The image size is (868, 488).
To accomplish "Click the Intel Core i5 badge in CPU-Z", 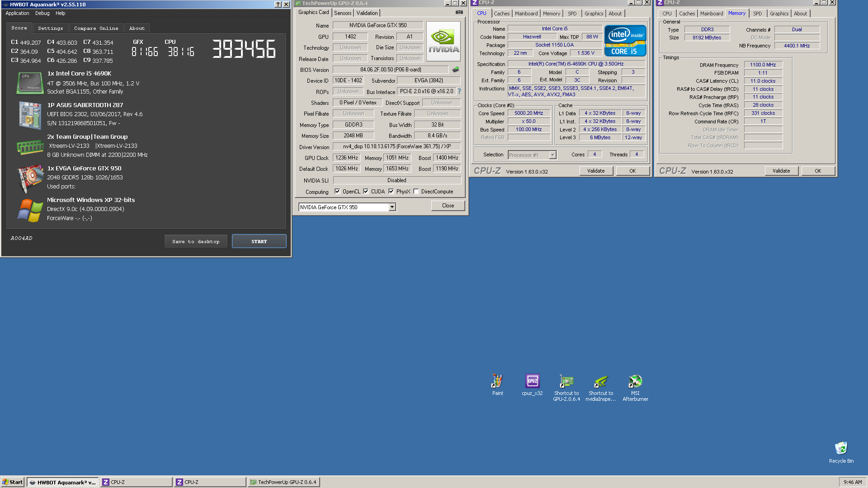I will (x=625, y=41).
